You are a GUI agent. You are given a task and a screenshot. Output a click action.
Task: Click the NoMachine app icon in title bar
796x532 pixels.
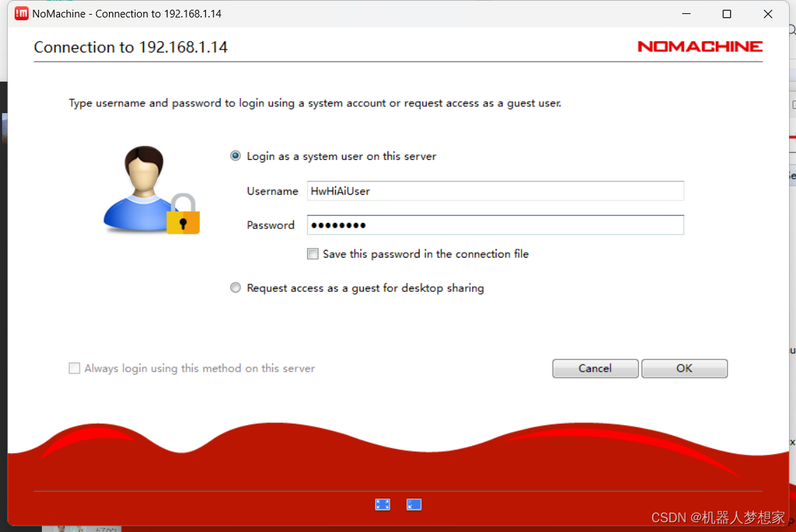coord(22,14)
